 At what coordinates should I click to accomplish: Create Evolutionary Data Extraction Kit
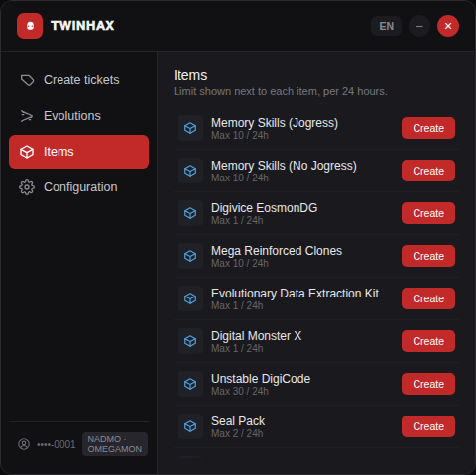coord(428,298)
